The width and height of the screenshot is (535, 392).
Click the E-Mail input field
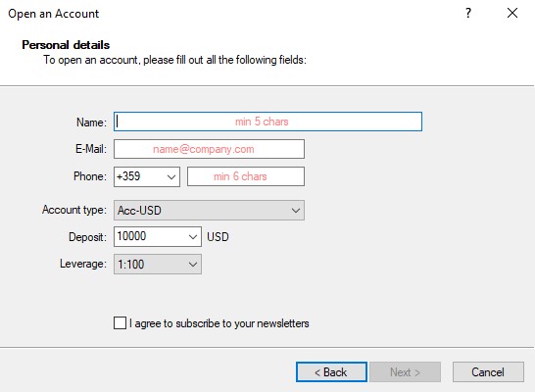click(x=209, y=149)
